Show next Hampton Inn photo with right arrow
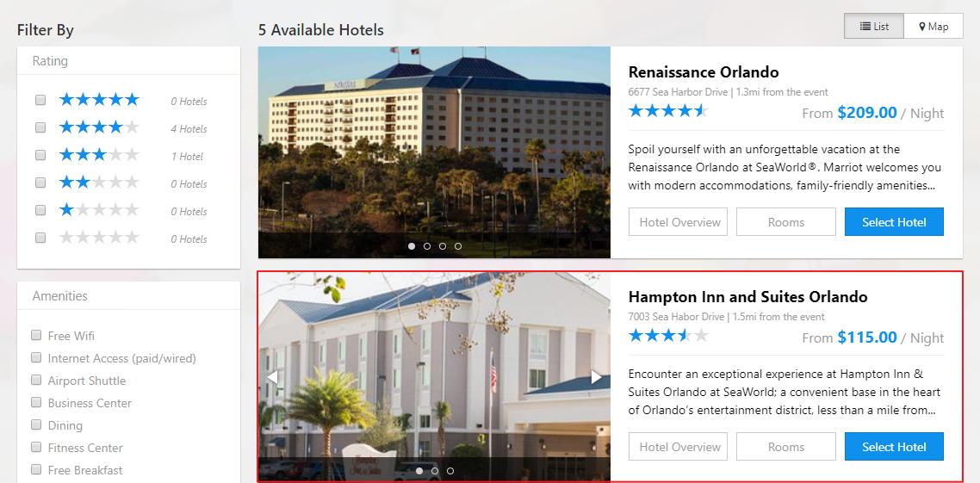This screenshot has height=483, width=980. (596, 377)
